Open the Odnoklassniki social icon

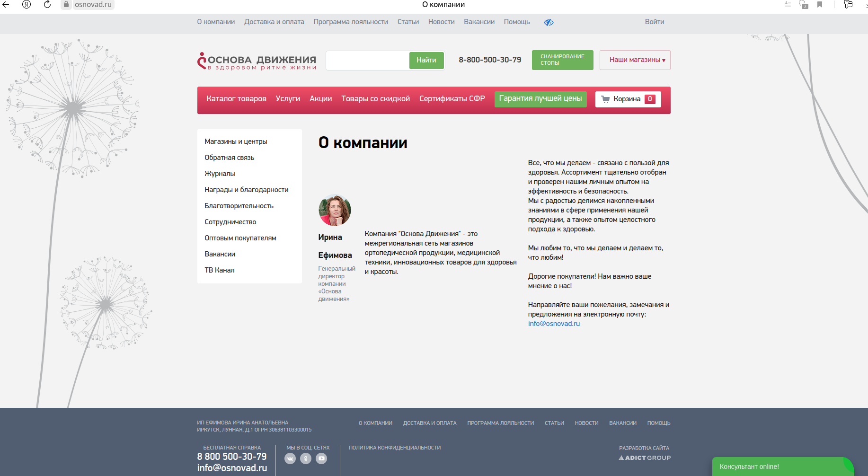(306, 458)
